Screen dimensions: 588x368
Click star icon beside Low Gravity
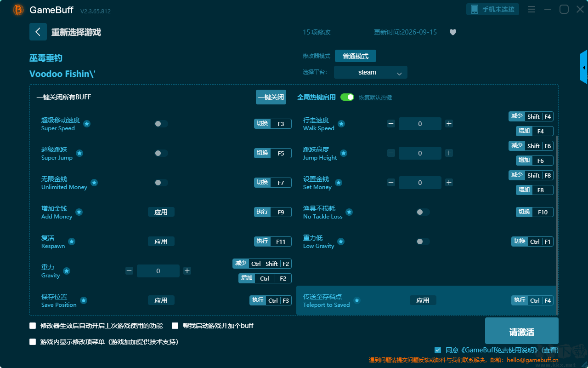pos(341,241)
